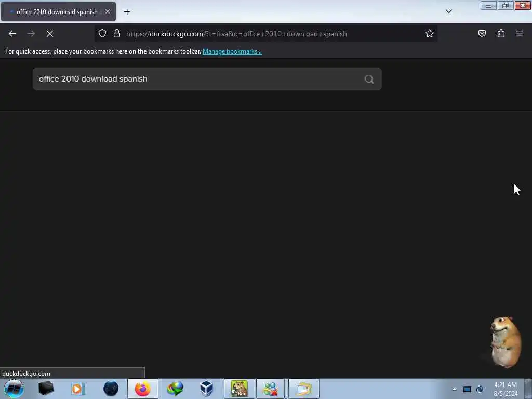Bookmark this page with star icon
The height and width of the screenshot is (399, 532).
point(430,34)
